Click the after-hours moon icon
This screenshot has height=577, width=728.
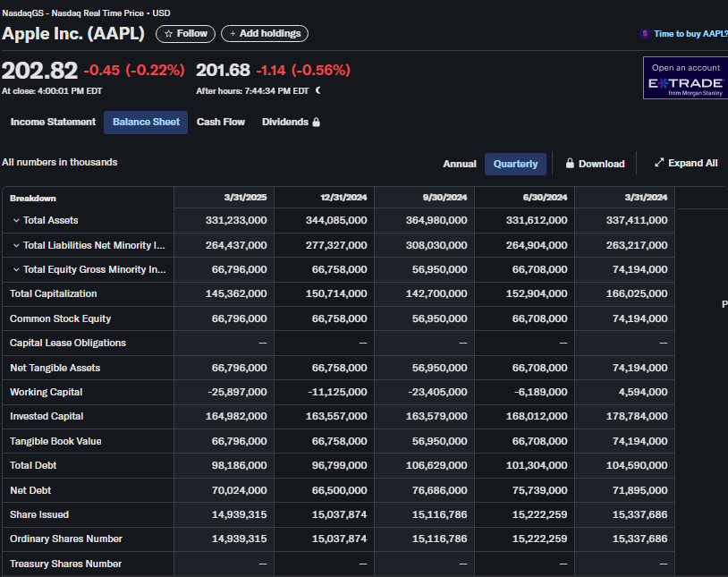318,90
